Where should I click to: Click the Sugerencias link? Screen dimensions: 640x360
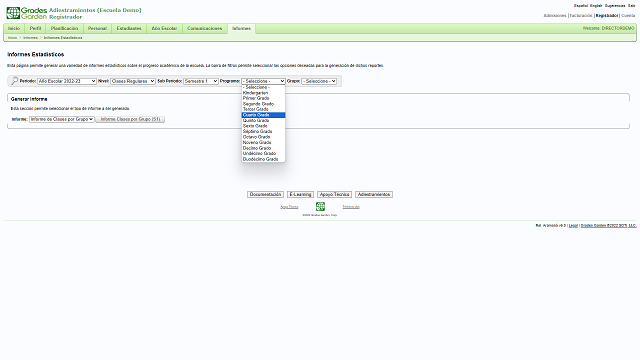pyautogui.click(x=615, y=6)
